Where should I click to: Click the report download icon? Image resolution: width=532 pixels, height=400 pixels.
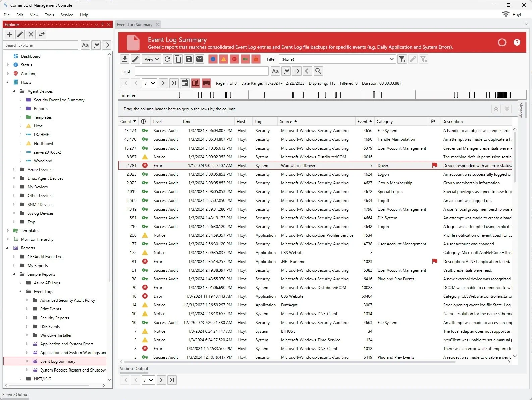[125, 59]
